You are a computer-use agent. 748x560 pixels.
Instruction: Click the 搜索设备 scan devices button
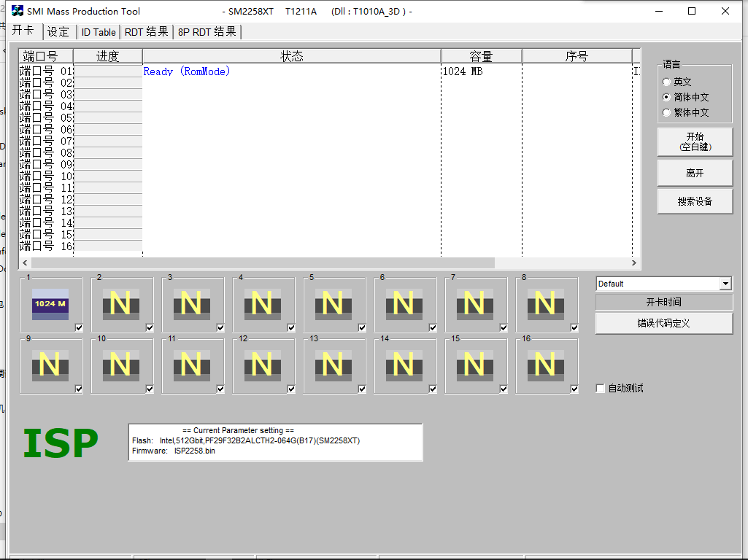click(x=695, y=201)
